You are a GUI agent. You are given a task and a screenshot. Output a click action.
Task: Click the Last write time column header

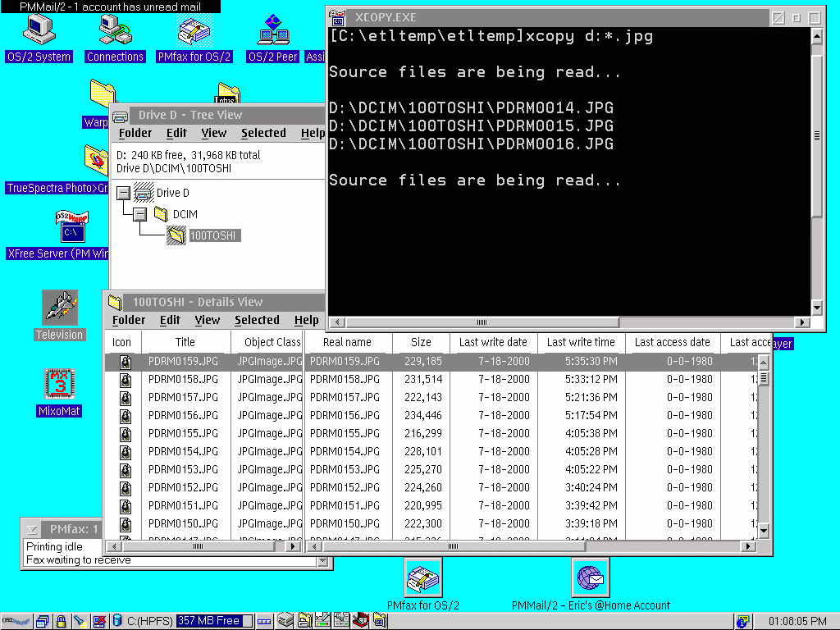point(582,342)
